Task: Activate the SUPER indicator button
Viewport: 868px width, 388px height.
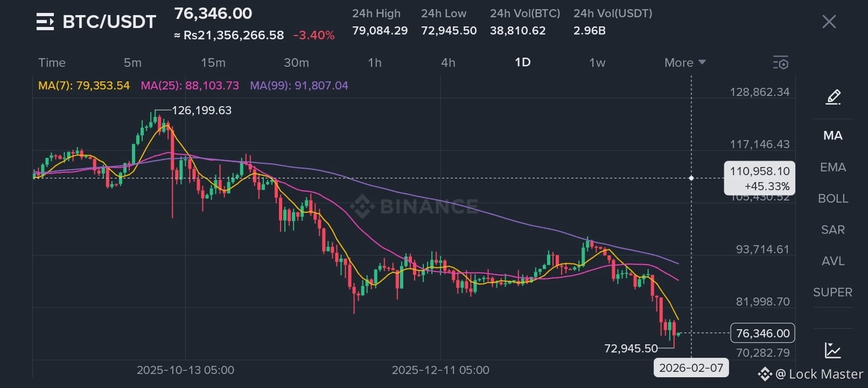Action: [832, 292]
